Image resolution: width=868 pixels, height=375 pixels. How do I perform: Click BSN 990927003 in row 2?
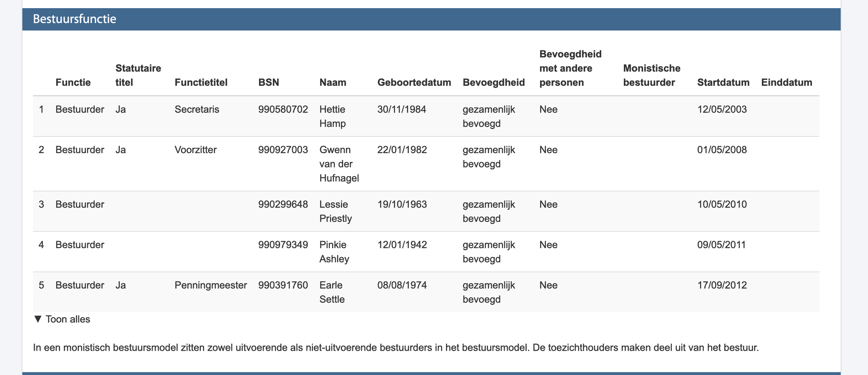(283, 150)
